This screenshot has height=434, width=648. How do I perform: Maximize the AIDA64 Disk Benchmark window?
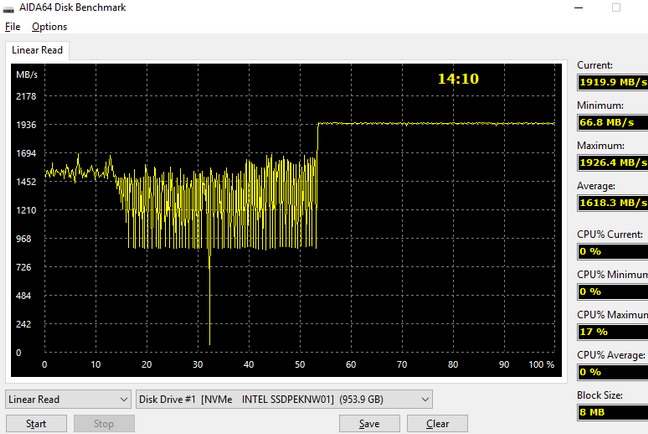click(616, 8)
